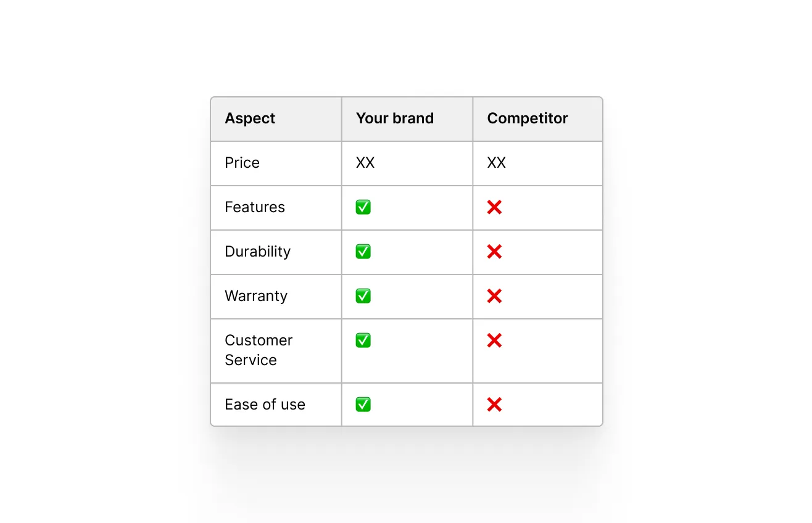This screenshot has width=812, height=523.
Task: Click the green checkmark in the Warranty row
Action: click(x=363, y=296)
